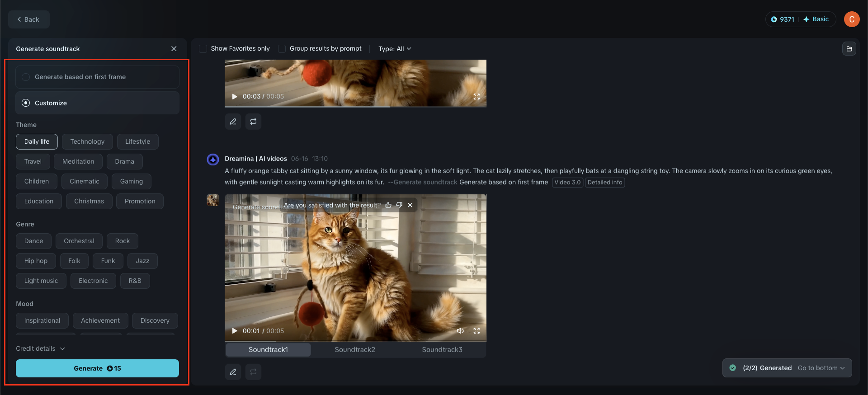Select the Children theme
868x395 pixels.
tap(37, 182)
